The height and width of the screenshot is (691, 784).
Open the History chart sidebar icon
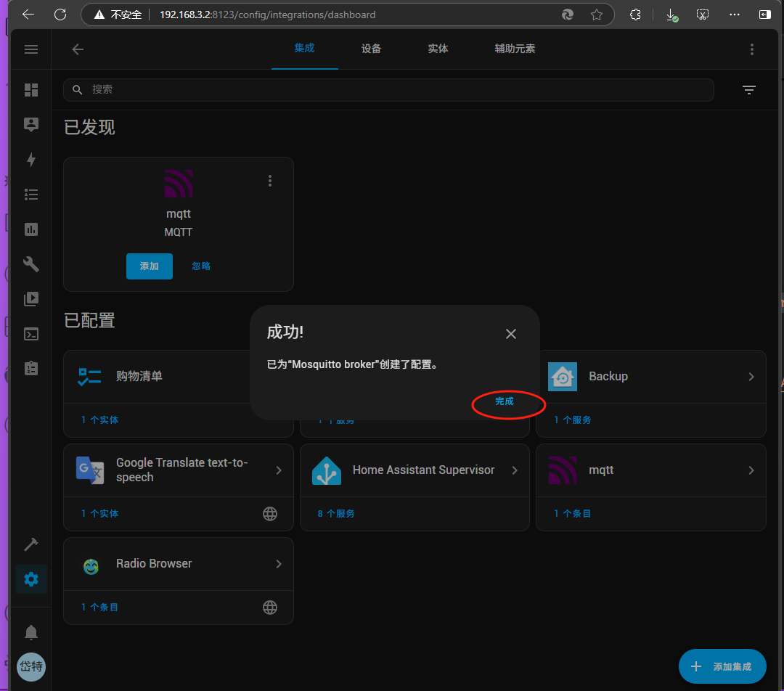point(31,229)
